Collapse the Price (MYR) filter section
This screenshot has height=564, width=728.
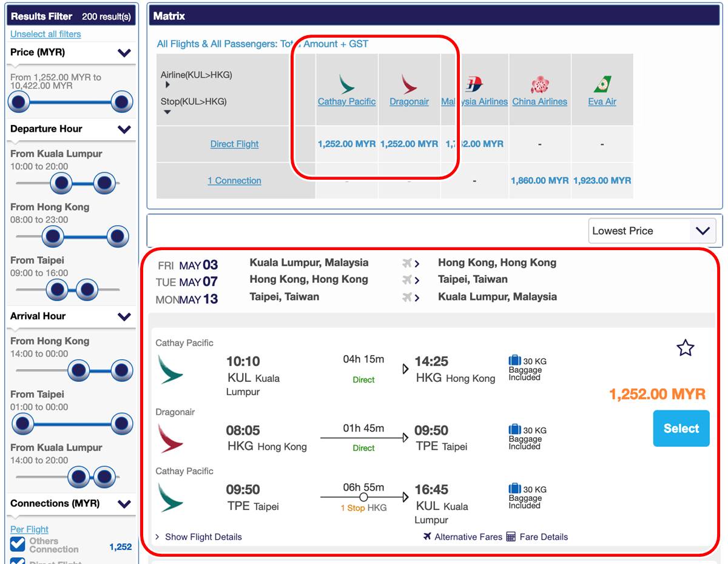[x=124, y=53]
